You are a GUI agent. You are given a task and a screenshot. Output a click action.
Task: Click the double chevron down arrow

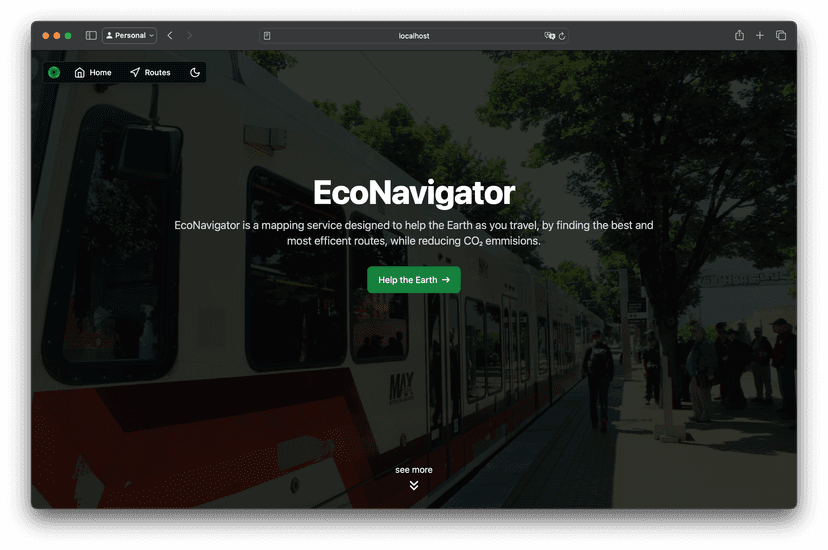coord(413,485)
